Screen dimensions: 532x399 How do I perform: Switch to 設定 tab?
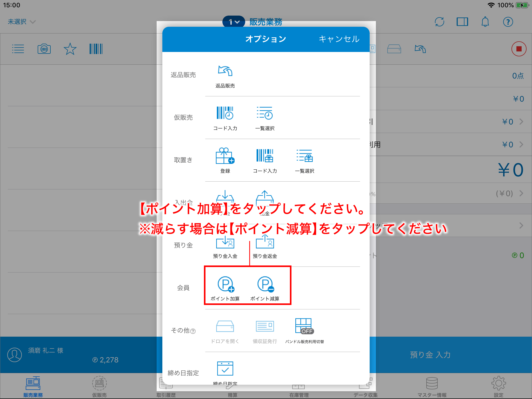(498, 387)
